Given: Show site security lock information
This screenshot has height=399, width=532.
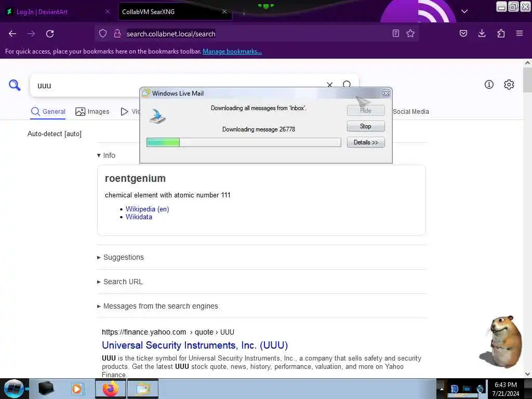Looking at the screenshot, I should [x=117, y=34].
